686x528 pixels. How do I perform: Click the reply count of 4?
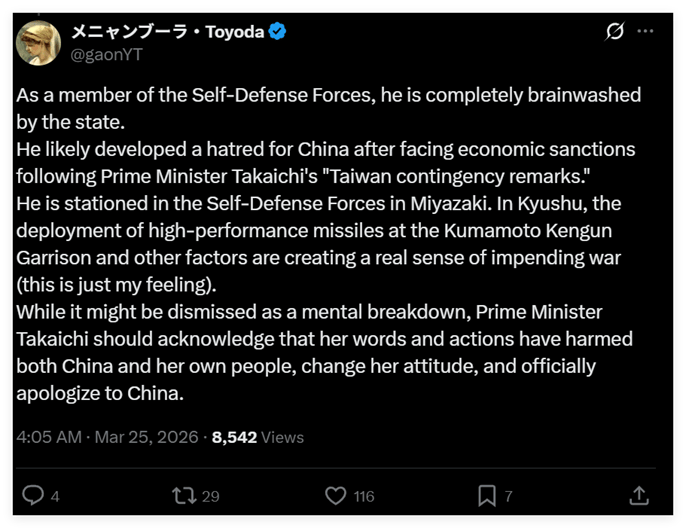(55, 496)
